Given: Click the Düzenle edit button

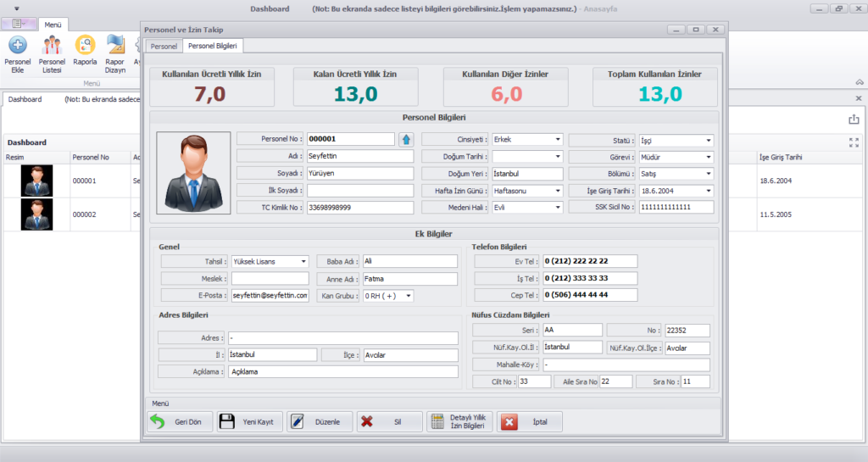Looking at the screenshot, I should click(x=319, y=421).
